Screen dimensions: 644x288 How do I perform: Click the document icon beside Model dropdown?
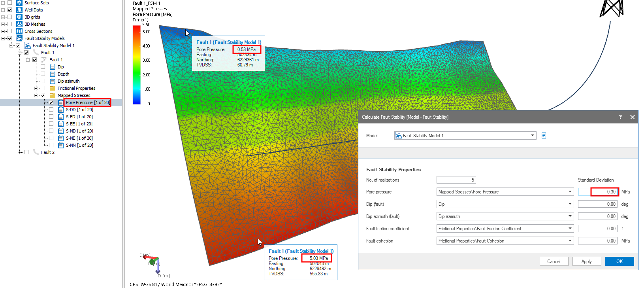[544, 136]
